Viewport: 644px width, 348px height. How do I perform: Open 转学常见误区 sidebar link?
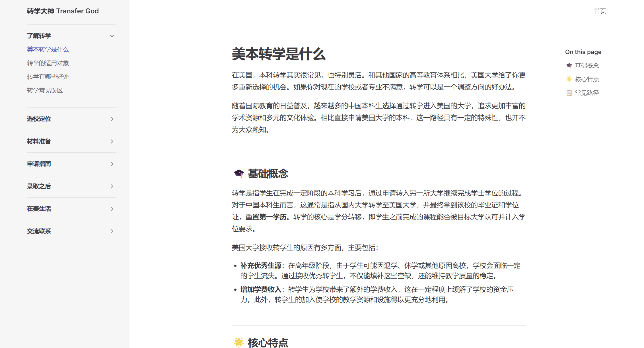(45, 90)
